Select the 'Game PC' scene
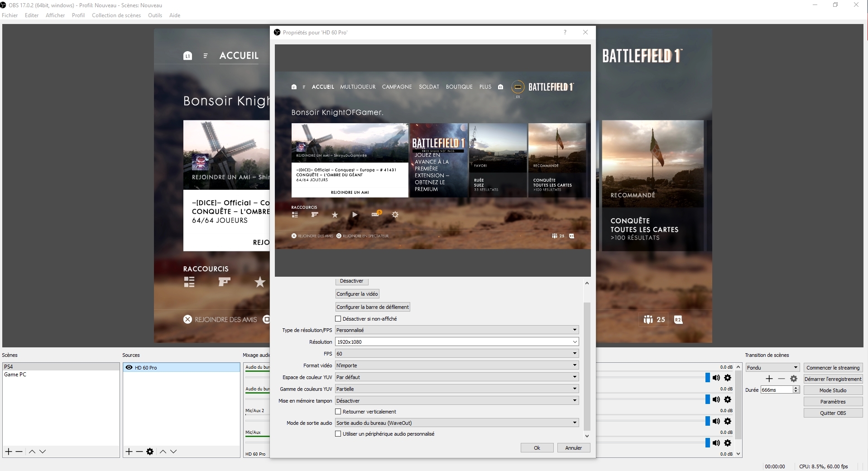The image size is (868, 471). [61, 375]
